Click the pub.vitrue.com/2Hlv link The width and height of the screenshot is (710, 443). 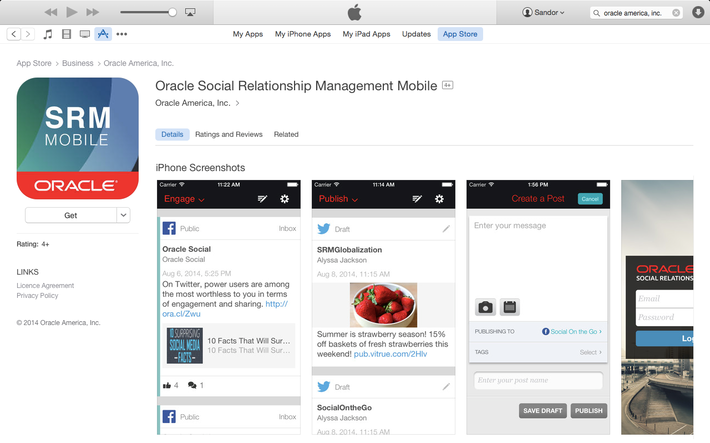(390, 354)
